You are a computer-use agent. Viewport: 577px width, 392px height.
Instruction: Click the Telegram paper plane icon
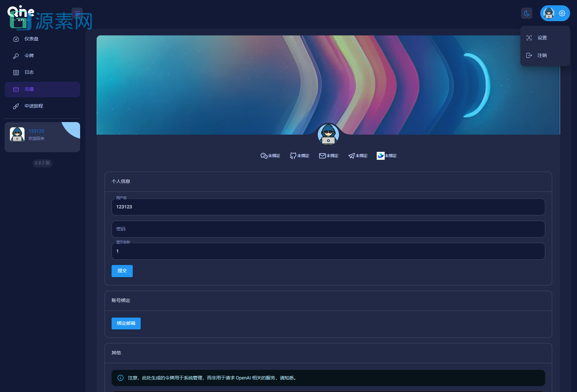(351, 156)
